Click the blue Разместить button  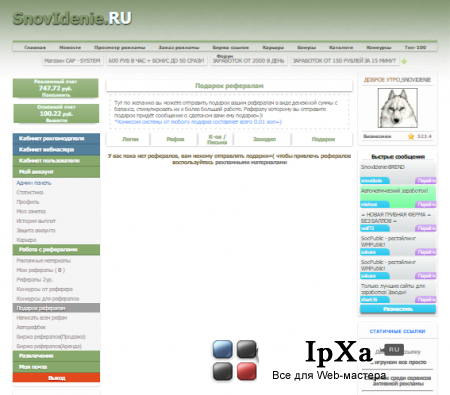coord(398,309)
